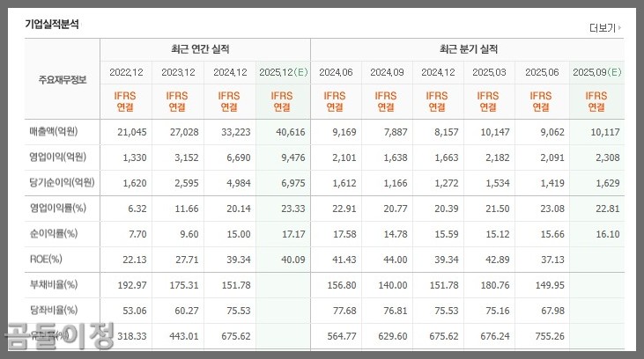644x359 pixels.
Task: Click reserve ratio value 564.77
Action: pos(342,336)
